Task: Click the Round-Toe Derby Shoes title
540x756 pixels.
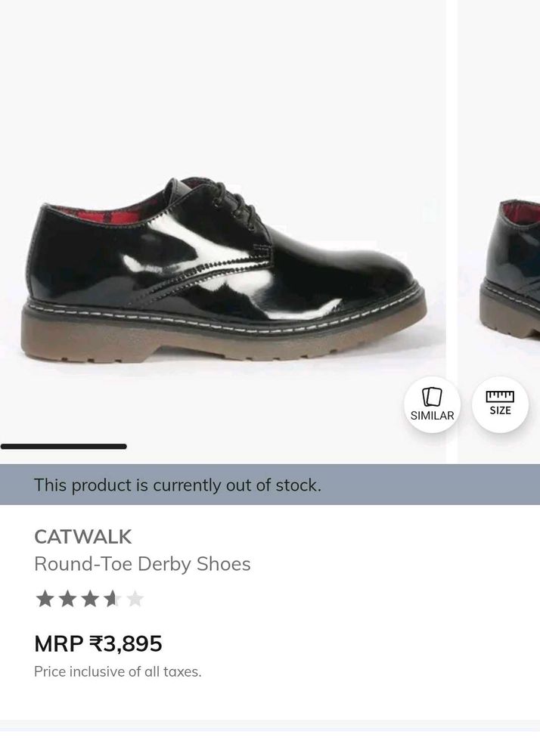Action: (142, 564)
